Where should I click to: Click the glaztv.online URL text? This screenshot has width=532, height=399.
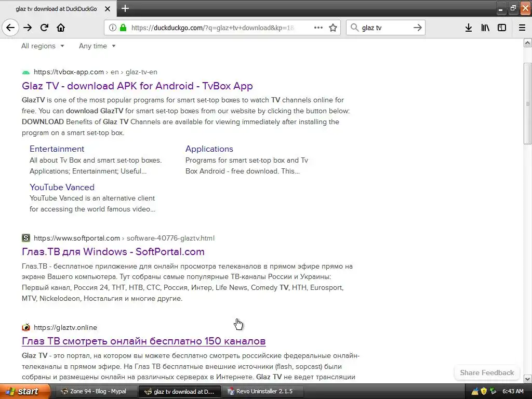[65, 327]
